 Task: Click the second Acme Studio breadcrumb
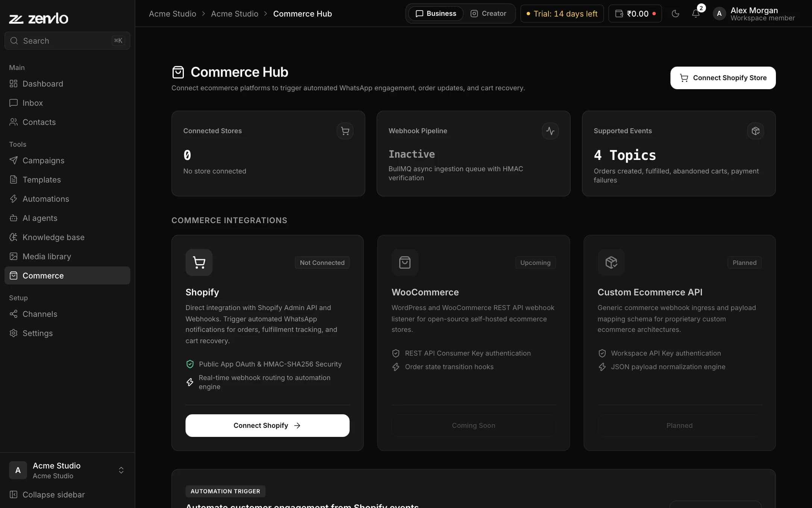tap(235, 14)
